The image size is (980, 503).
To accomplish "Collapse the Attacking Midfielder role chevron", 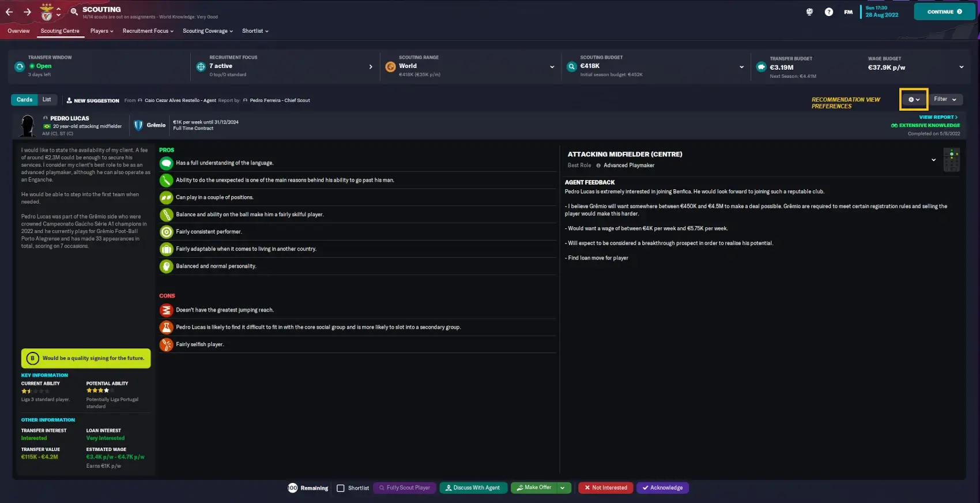I will click(933, 160).
